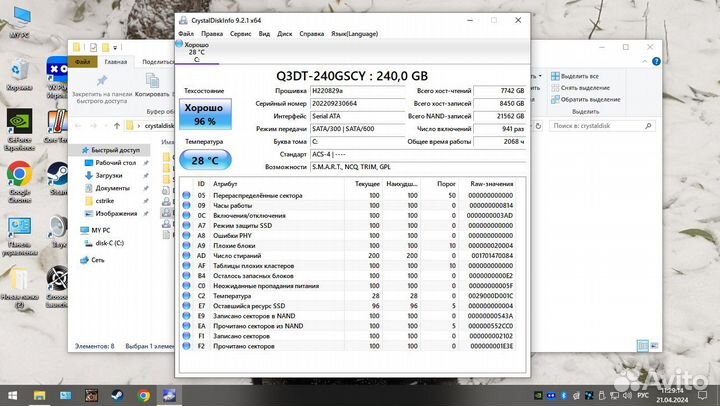Open the Сервис menu

(x=241, y=34)
